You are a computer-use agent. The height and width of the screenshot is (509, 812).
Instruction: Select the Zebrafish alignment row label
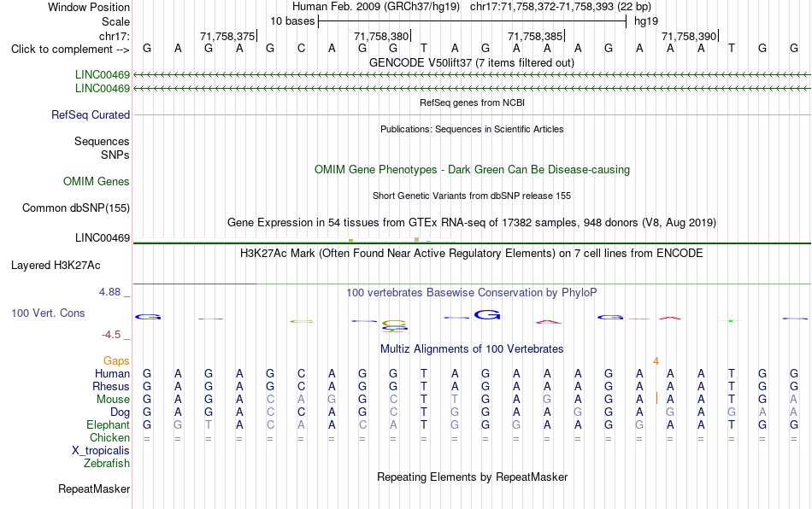(x=107, y=464)
